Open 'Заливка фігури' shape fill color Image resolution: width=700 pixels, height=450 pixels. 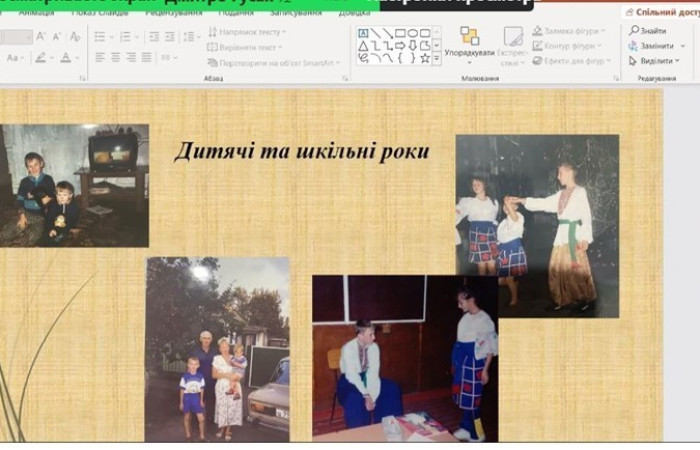(x=569, y=31)
